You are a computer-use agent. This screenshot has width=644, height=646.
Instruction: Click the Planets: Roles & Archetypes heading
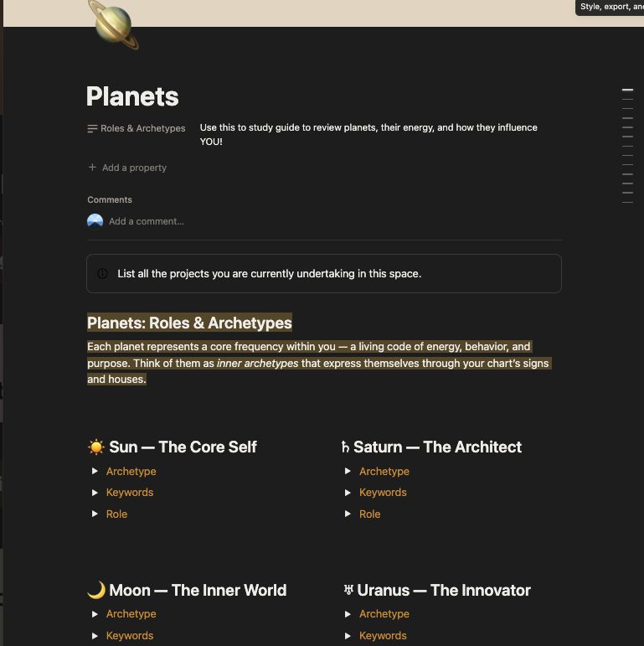coord(189,323)
